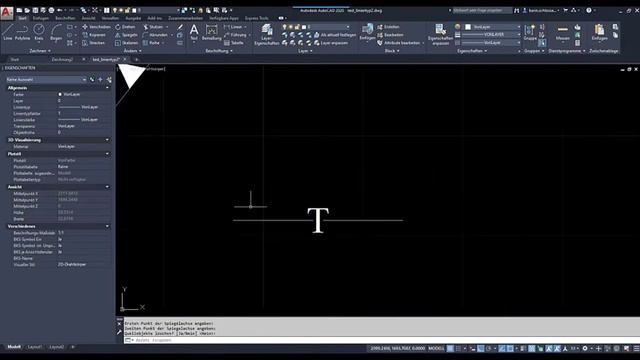Screen dimensions: 640x360
Task: Click Spiegeln mirror command
Action: tap(126, 35)
